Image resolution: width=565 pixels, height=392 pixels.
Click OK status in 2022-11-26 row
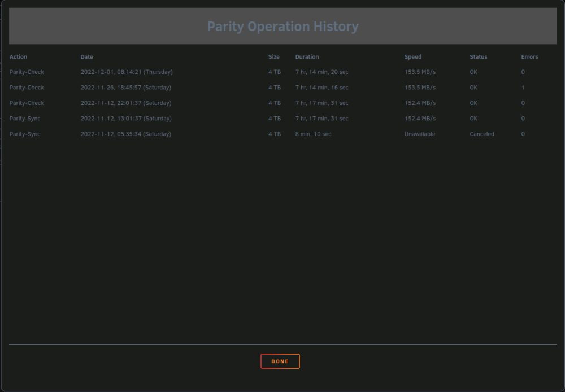pyautogui.click(x=473, y=88)
